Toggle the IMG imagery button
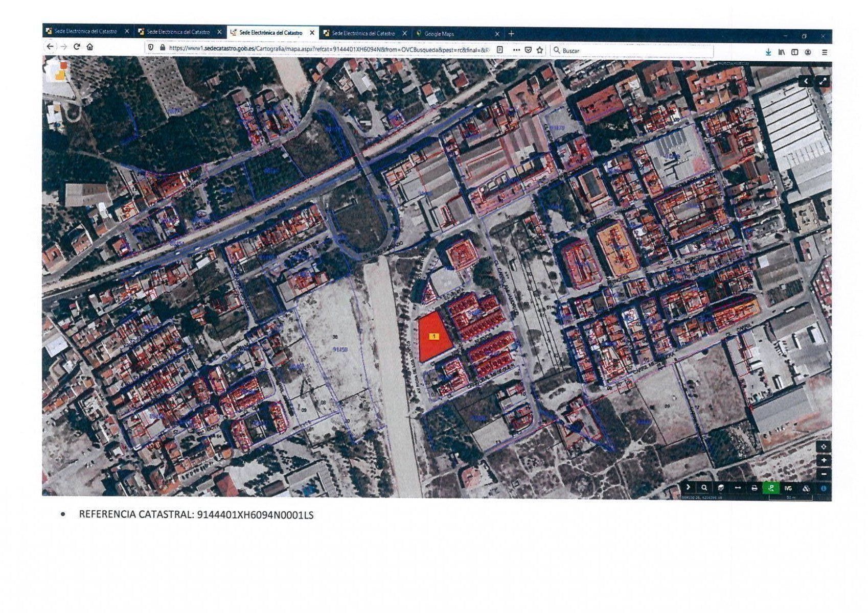The width and height of the screenshot is (868, 613). (x=788, y=488)
